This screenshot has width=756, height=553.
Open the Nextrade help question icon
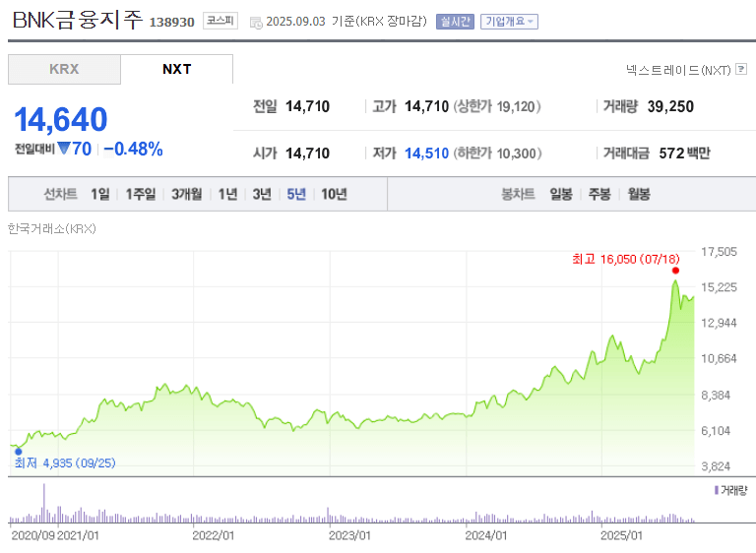(x=741, y=69)
